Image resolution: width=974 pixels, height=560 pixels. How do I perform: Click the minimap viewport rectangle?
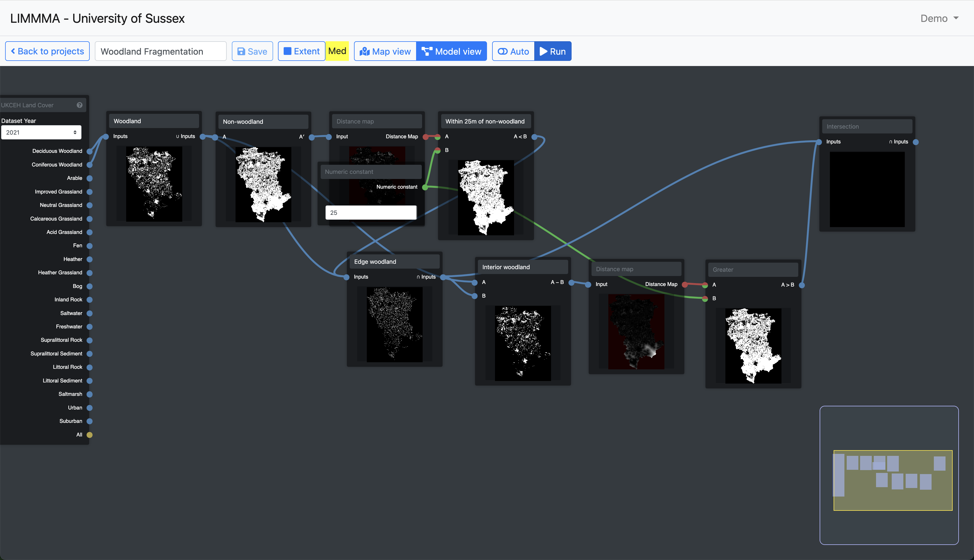[x=893, y=500]
